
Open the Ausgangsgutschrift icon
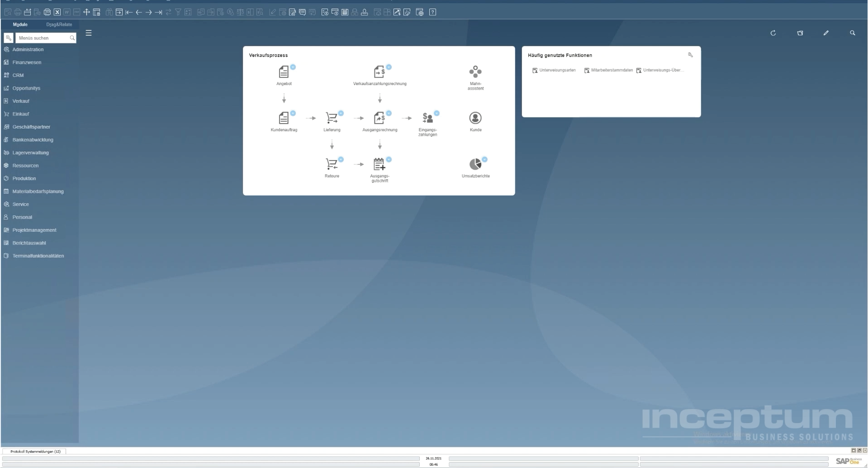pos(379,164)
